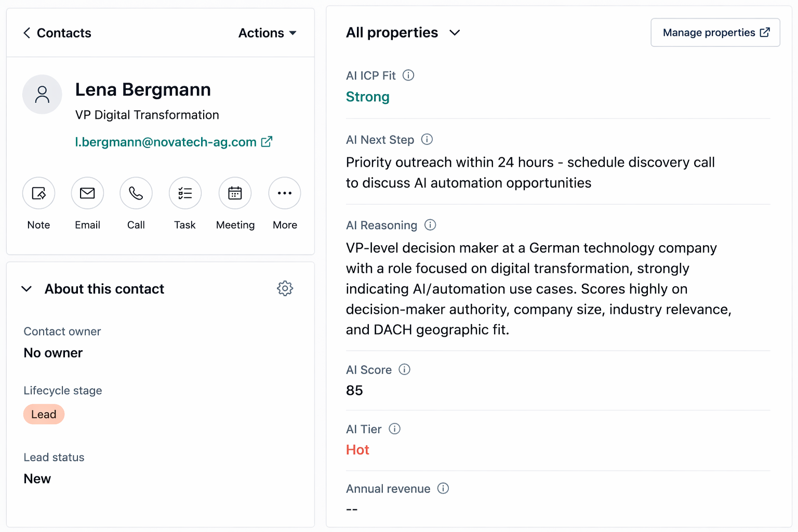Open the More actions icon
Image resolution: width=798 pixels, height=532 pixels.
[284, 193]
